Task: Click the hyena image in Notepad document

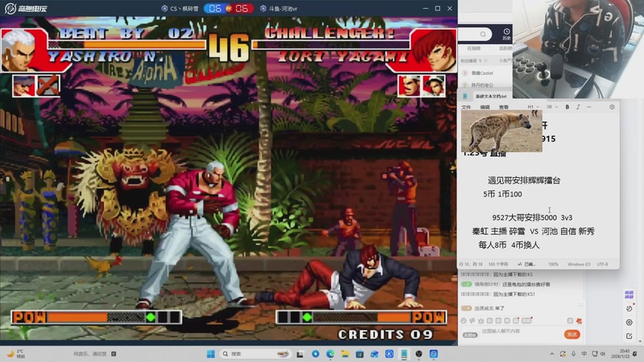Action: coord(502,131)
